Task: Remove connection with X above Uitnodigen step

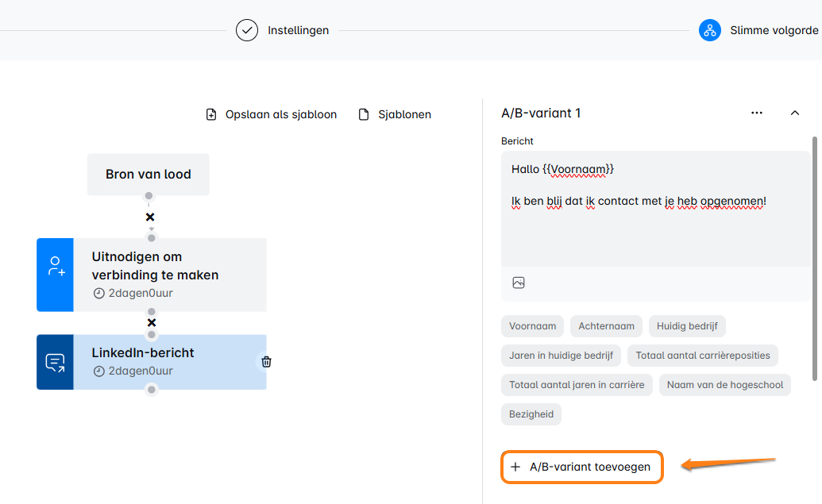Action: [x=150, y=217]
